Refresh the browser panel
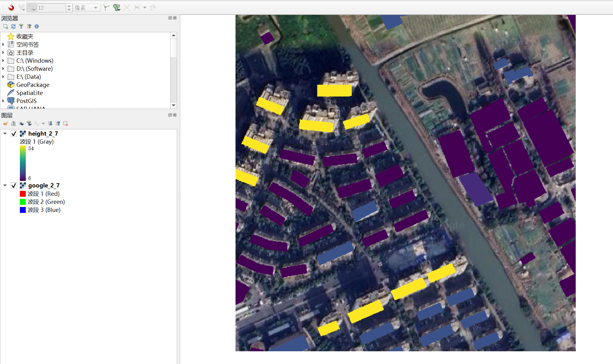This screenshot has height=364, width=613. tap(13, 26)
